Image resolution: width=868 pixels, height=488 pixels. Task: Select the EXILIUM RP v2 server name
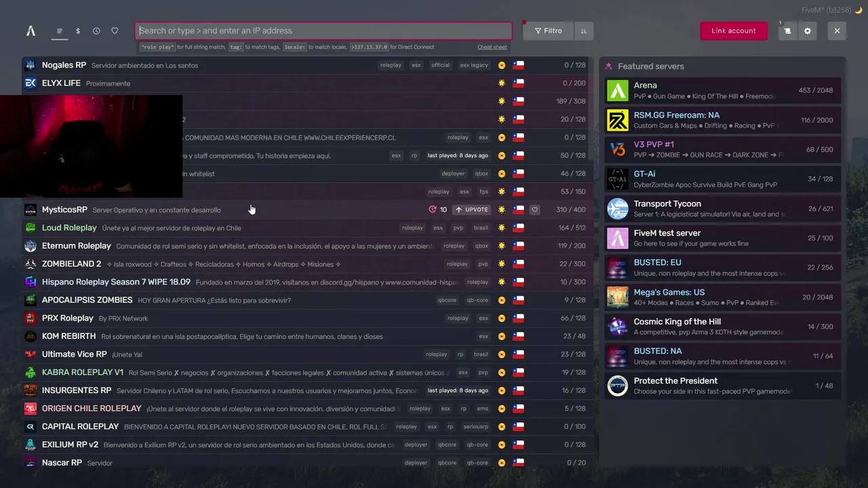tap(70, 445)
